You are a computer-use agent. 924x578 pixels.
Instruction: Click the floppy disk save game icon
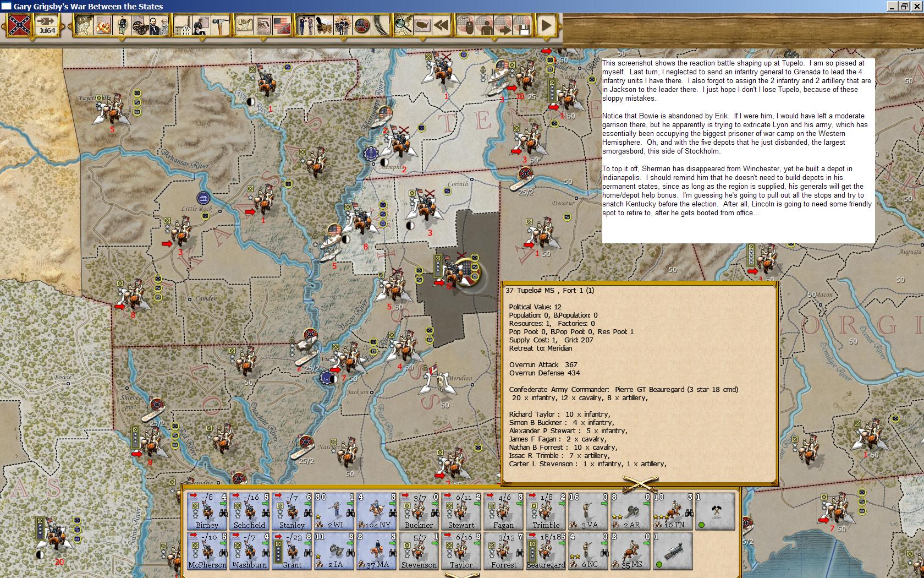[522, 25]
